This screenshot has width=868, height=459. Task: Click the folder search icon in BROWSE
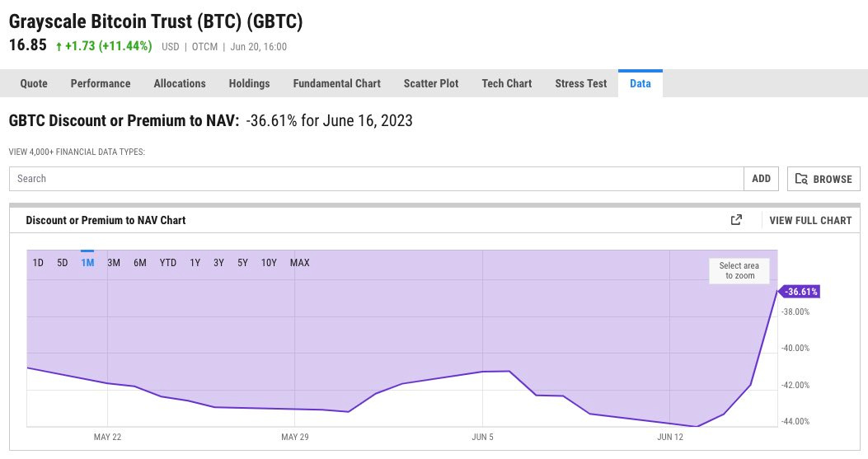[801, 179]
